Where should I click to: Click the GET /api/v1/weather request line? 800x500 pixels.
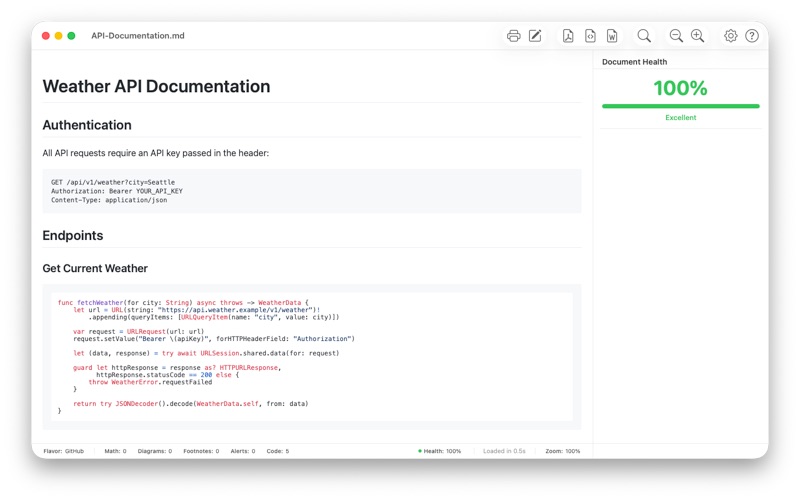tap(113, 182)
